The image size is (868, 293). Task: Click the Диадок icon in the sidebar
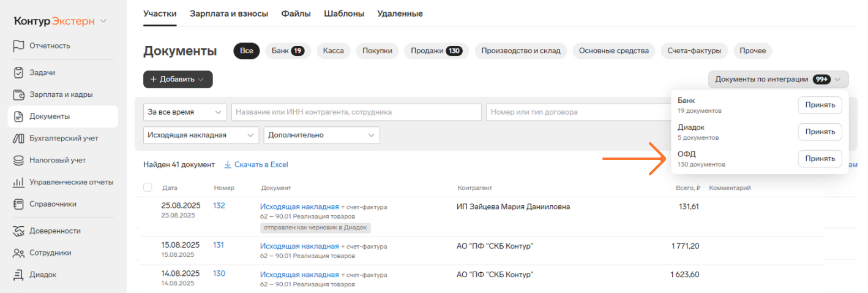tap(18, 275)
